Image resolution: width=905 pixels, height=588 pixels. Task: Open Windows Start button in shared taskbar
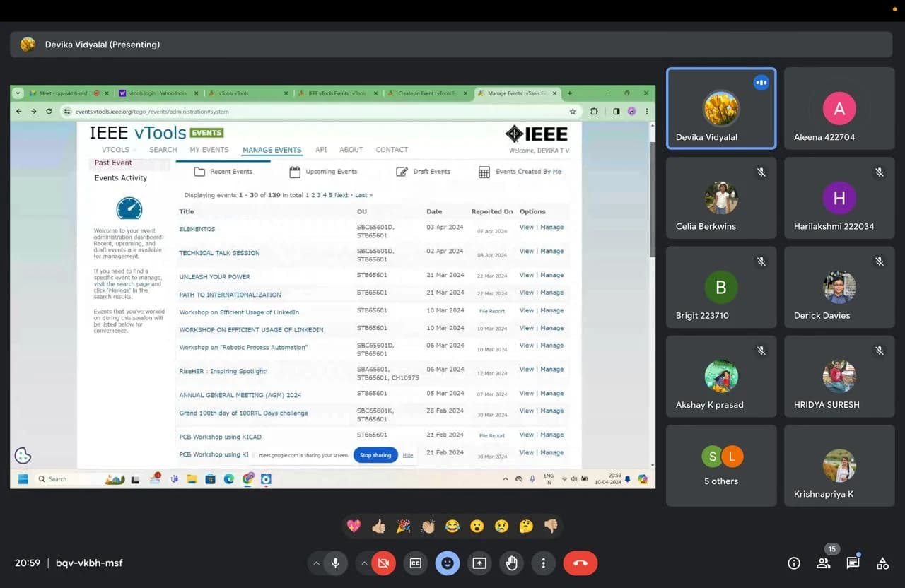[23, 478]
